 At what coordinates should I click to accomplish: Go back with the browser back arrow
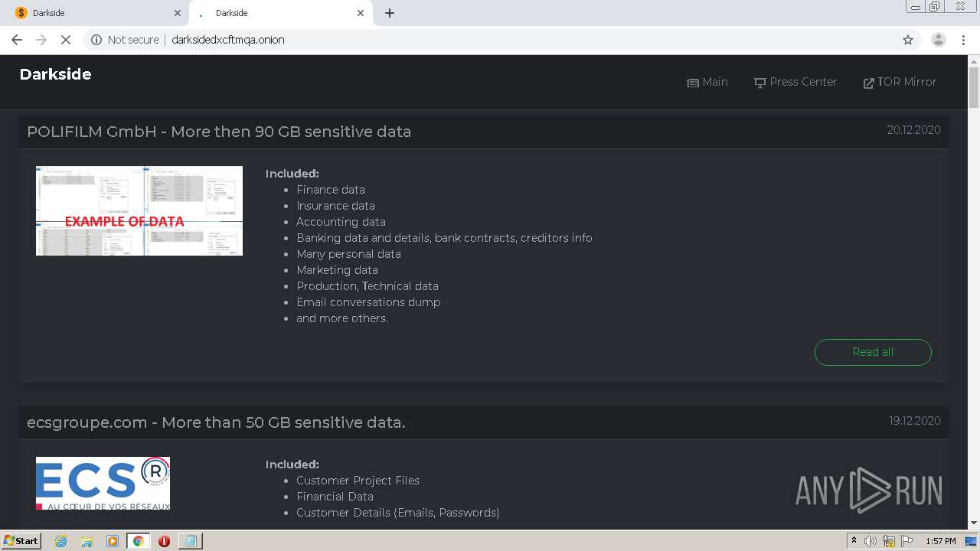click(17, 40)
